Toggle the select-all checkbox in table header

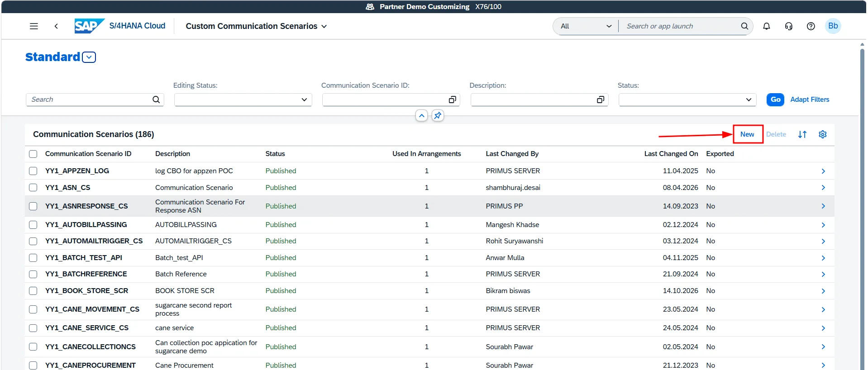click(x=33, y=154)
